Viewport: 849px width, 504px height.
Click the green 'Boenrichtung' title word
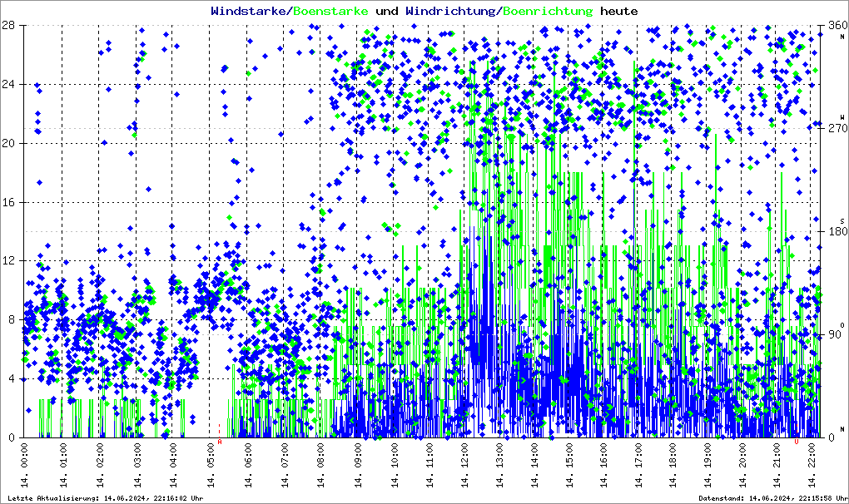pyautogui.click(x=548, y=12)
